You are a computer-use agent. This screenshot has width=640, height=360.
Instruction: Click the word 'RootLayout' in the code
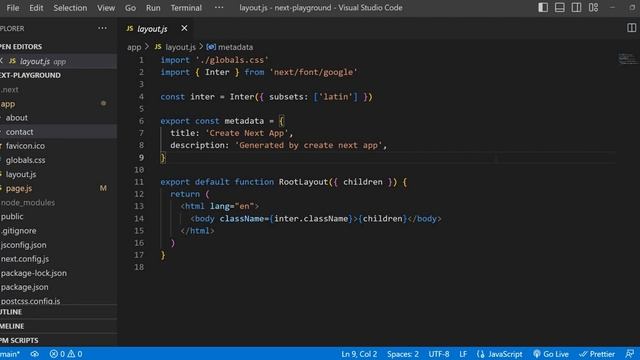point(303,182)
